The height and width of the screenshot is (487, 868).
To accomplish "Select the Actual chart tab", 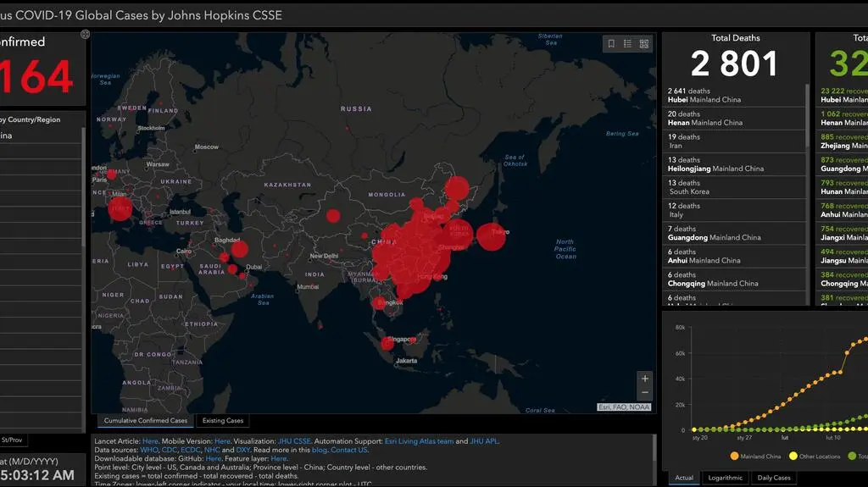I will pos(684,478).
